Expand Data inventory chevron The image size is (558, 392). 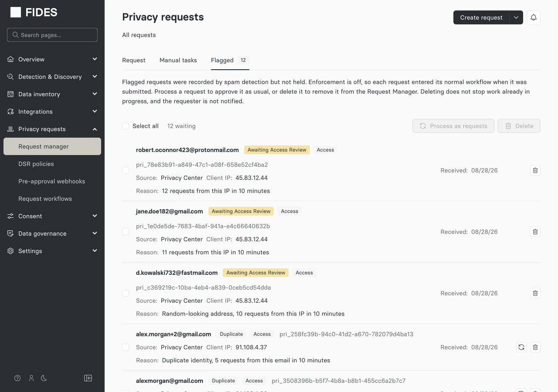[95, 94]
